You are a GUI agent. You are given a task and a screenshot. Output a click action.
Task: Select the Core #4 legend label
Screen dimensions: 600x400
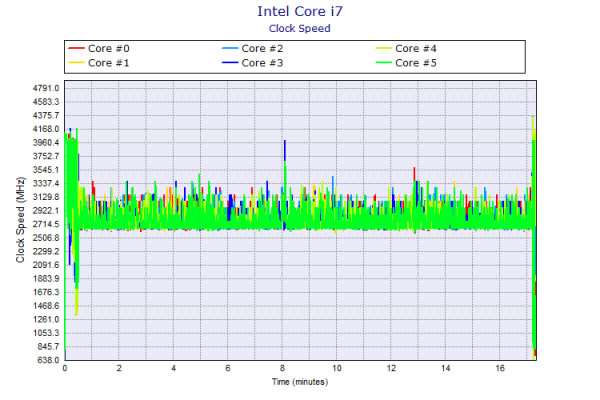tap(416, 49)
